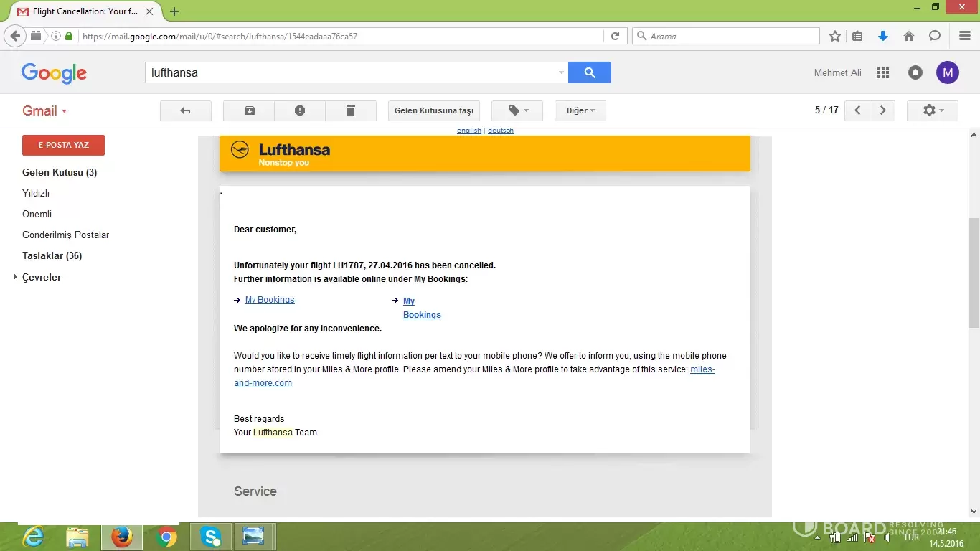Screen dimensions: 980x551
Task: Open the settings gear dropdown
Action: point(932,110)
